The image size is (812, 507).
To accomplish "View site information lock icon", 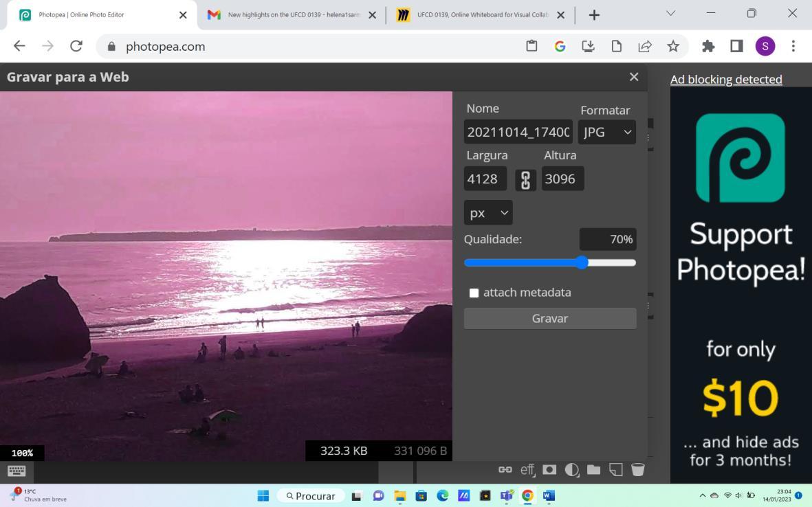I will click(111, 47).
